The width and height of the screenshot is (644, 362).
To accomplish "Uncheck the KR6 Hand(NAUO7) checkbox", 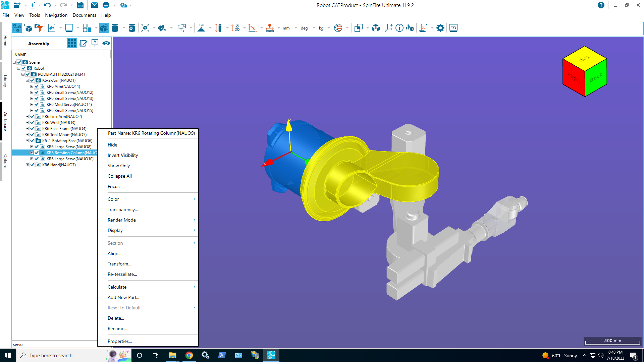I will [33, 165].
